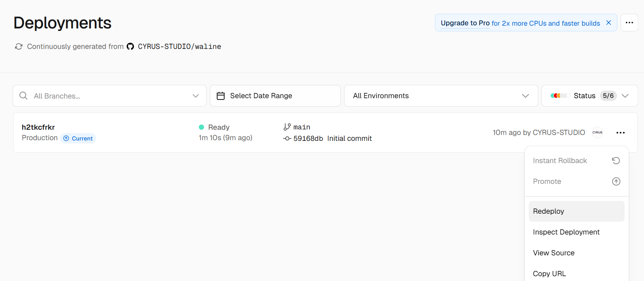Open the main branch link
644x281 pixels.
pyautogui.click(x=302, y=127)
